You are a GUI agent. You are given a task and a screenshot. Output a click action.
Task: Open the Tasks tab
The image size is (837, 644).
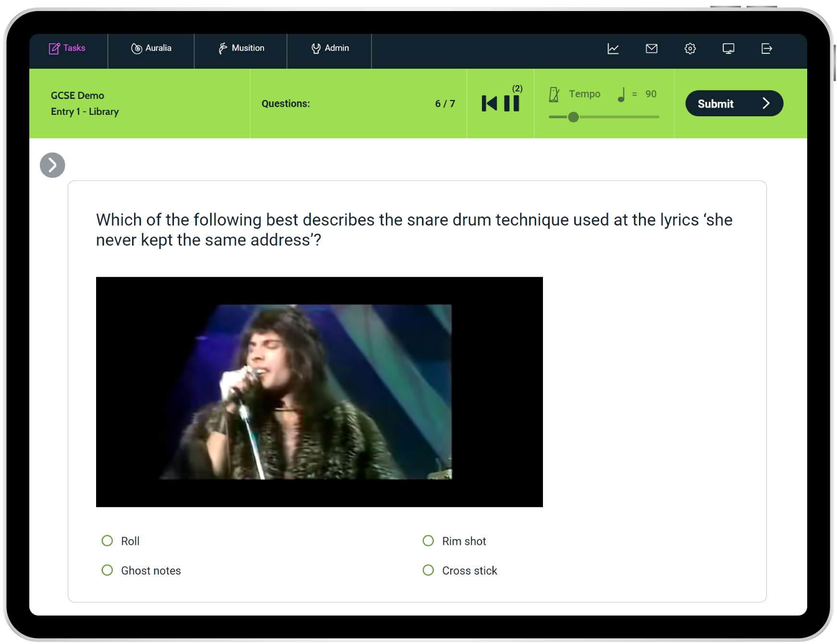pos(67,49)
